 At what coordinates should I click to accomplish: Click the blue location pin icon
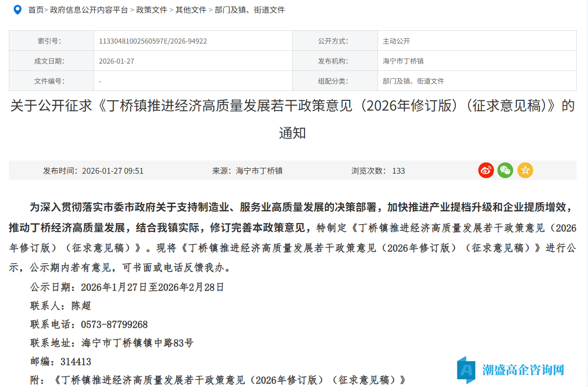18,9
